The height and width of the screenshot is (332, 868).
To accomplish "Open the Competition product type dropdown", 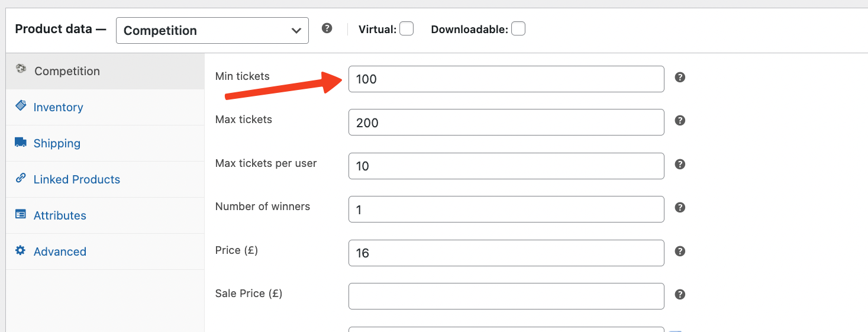I will 212,31.
